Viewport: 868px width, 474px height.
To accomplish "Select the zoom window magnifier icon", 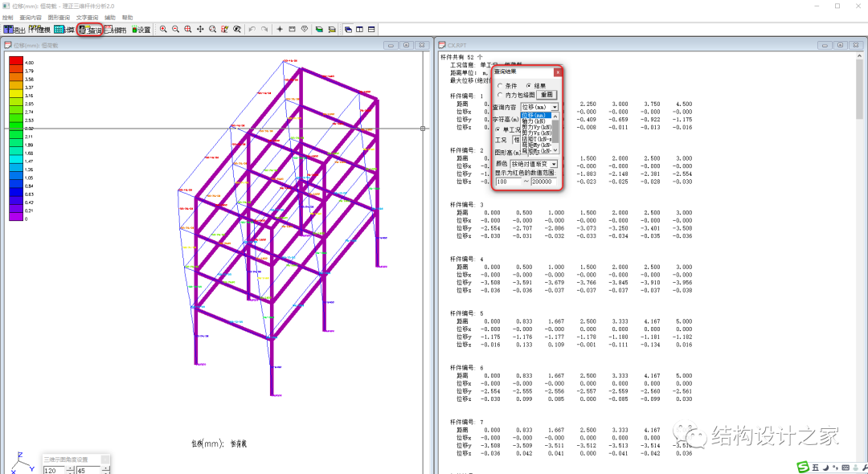I will [x=187, y=29].
